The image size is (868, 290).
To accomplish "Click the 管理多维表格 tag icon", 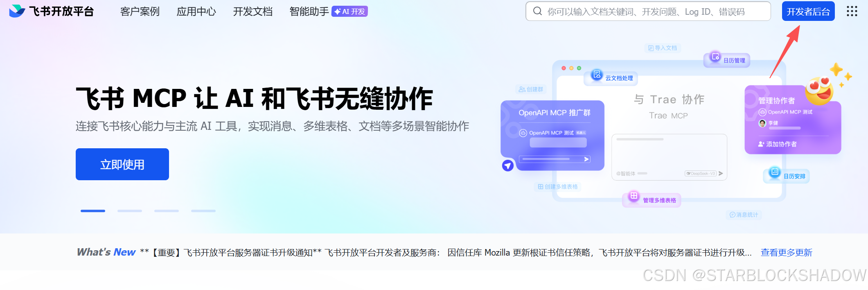I will pos(634,196).
